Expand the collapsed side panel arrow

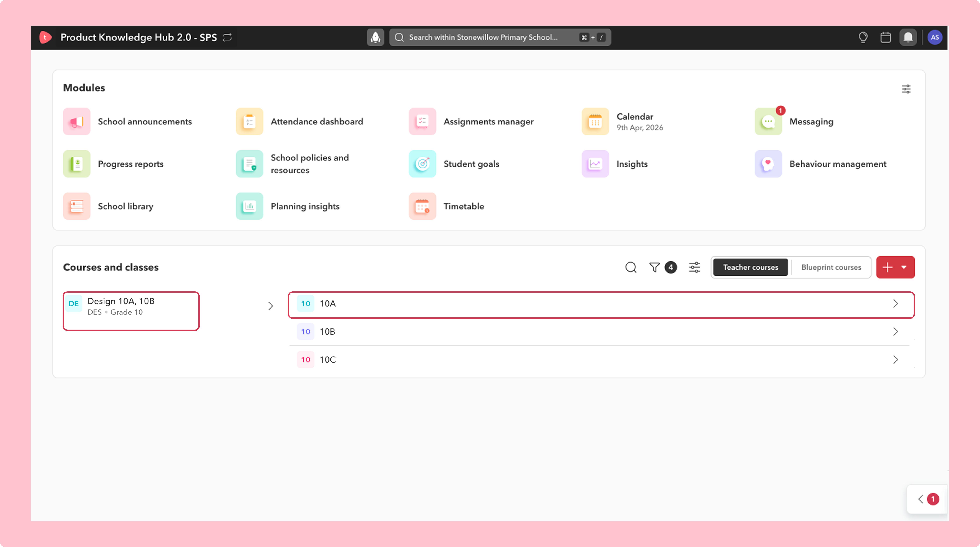point(921,499)
